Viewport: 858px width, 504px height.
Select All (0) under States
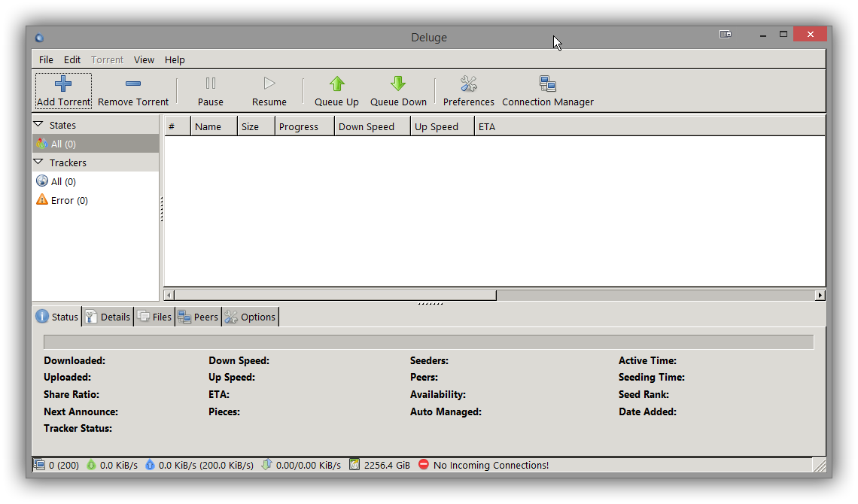[96, 144]
